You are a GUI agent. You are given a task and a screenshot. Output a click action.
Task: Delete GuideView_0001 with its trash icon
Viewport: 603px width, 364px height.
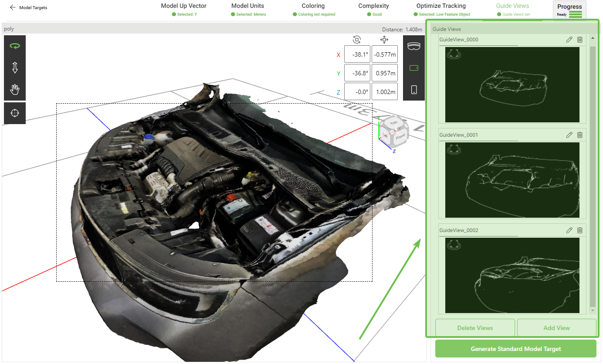click(x=579, y=135)
